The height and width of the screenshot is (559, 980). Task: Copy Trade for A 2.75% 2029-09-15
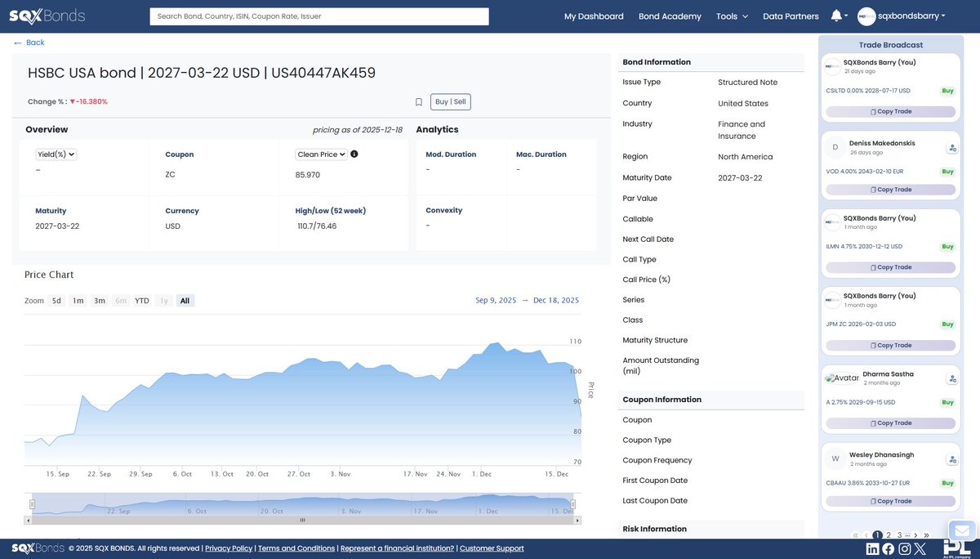point(890,423)
